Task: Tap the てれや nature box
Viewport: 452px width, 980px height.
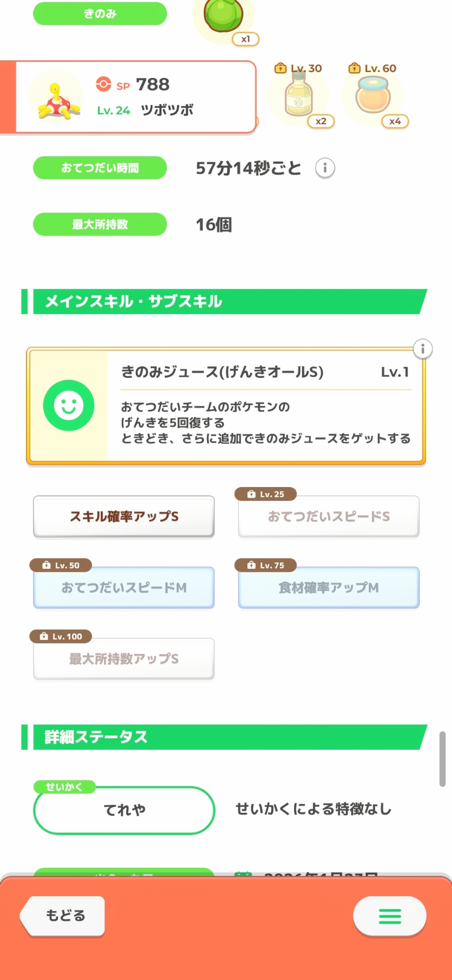Action: pyautogui.click(x=124, y=810)
